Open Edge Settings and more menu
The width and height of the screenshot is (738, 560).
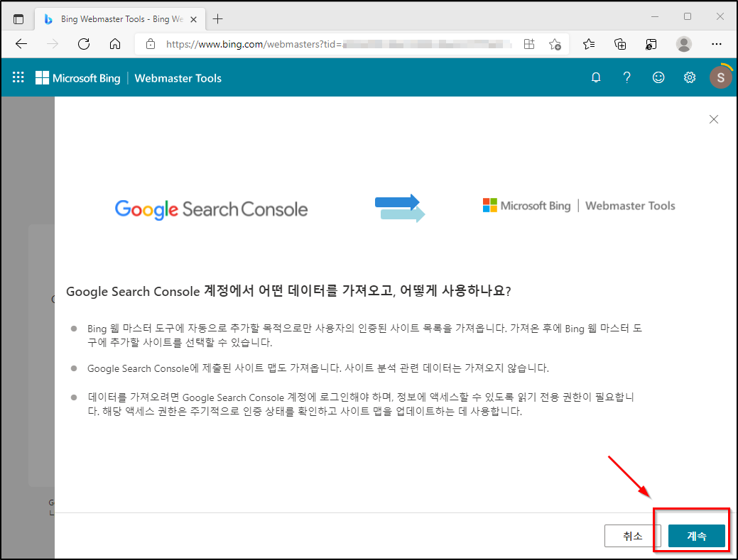717,44
